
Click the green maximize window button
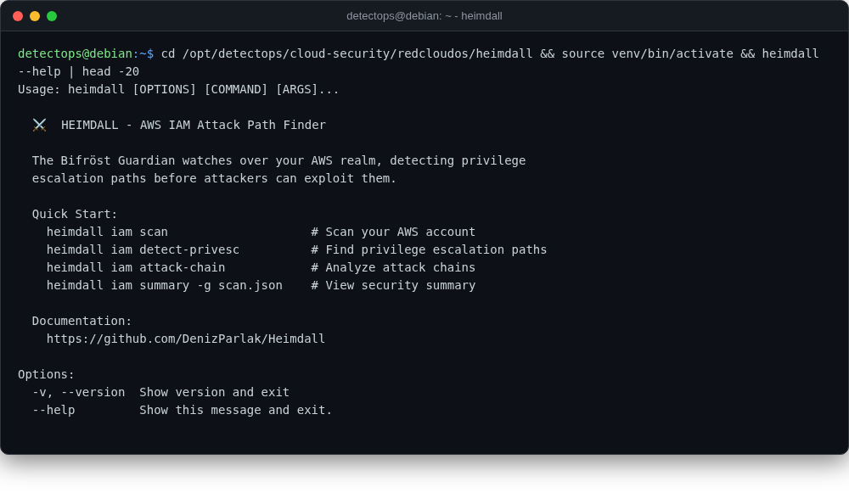pos(52,16)
